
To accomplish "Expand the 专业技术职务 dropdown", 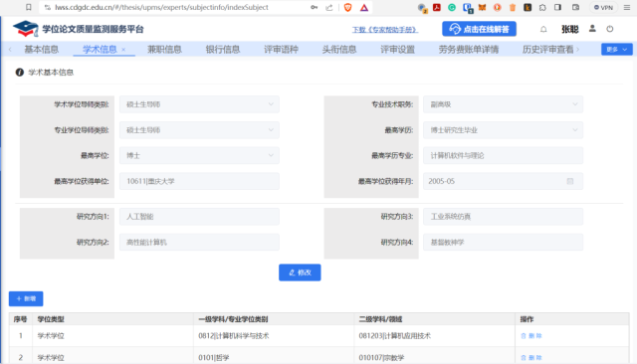I will tap(503, 104).
